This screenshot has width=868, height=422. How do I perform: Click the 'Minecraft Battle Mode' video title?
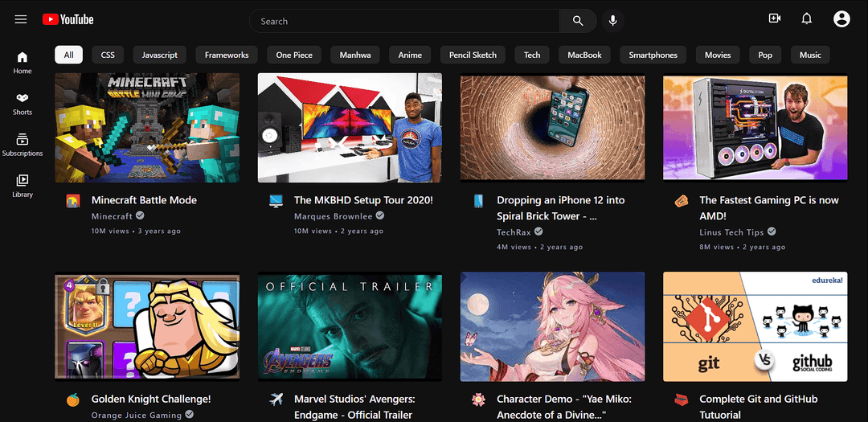click(x=144, y=200)
